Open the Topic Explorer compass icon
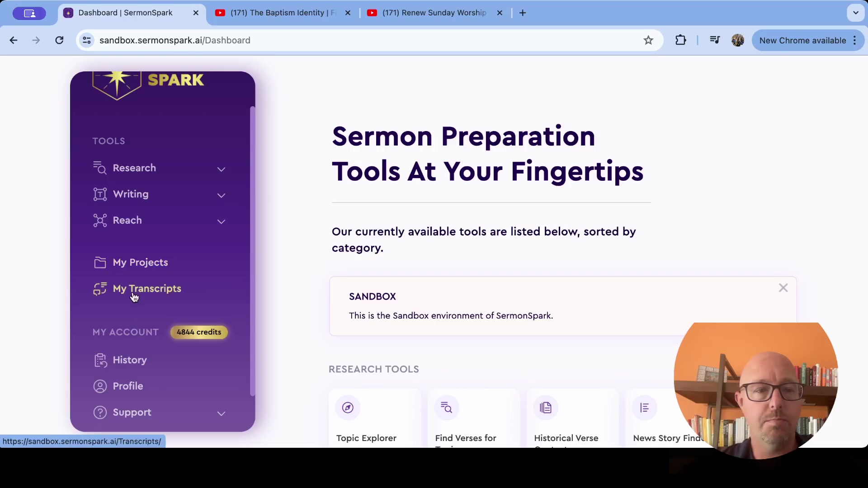868x488 pixels. (x=348, y=408)
